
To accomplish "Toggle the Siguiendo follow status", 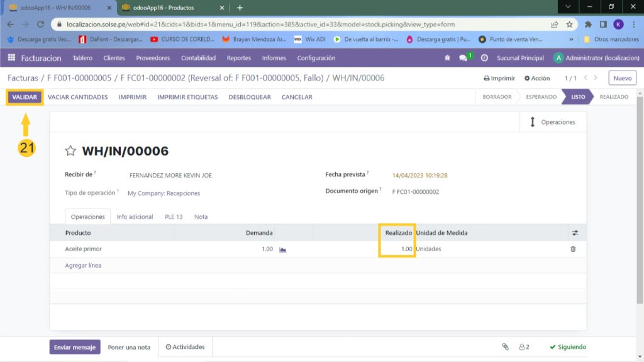I will [567, 347].
